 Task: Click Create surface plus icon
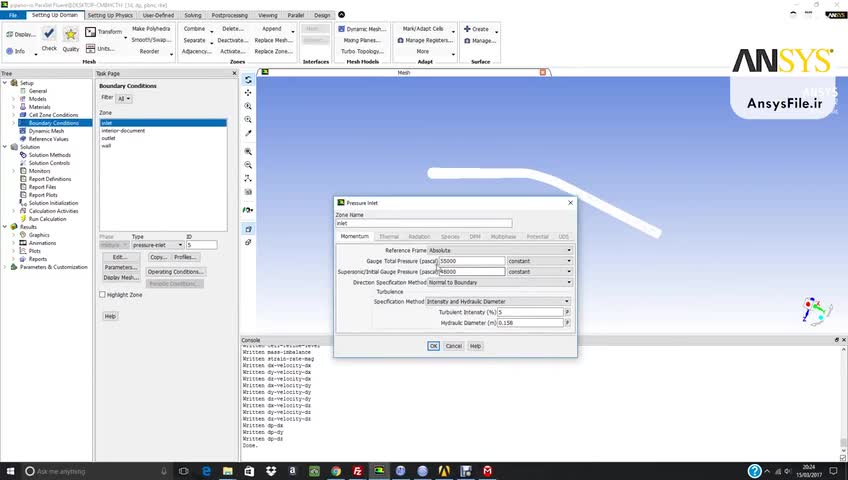(467, 29)
